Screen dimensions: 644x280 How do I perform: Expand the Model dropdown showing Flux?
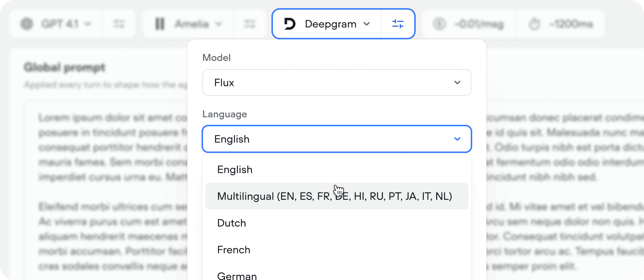(x=337, y=82)
